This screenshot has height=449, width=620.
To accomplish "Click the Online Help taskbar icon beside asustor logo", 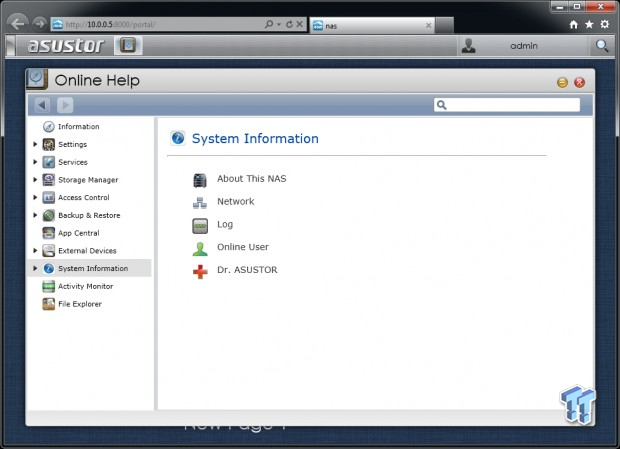I will tap(128, 45).
